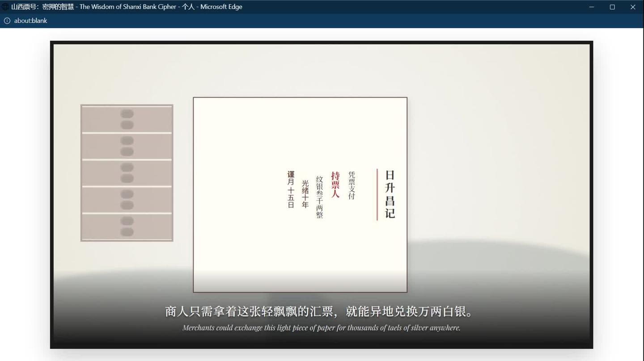Viewport: 644px width, 361px height.
Task: Click the amount text 纹银叁千两整
Action: point(319,197)
